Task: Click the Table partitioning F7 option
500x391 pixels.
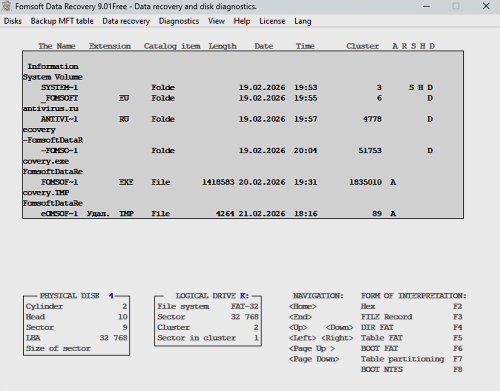Action: click(x=411, y=359)
